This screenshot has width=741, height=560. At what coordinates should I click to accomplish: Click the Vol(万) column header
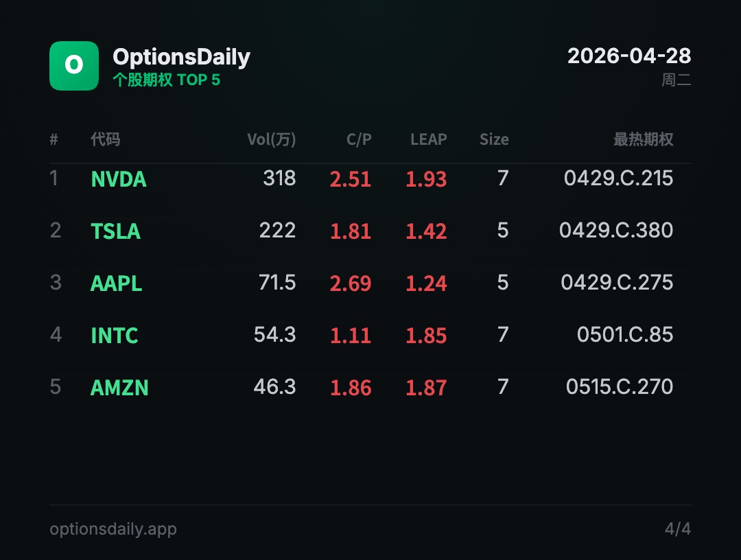[271, 139]
